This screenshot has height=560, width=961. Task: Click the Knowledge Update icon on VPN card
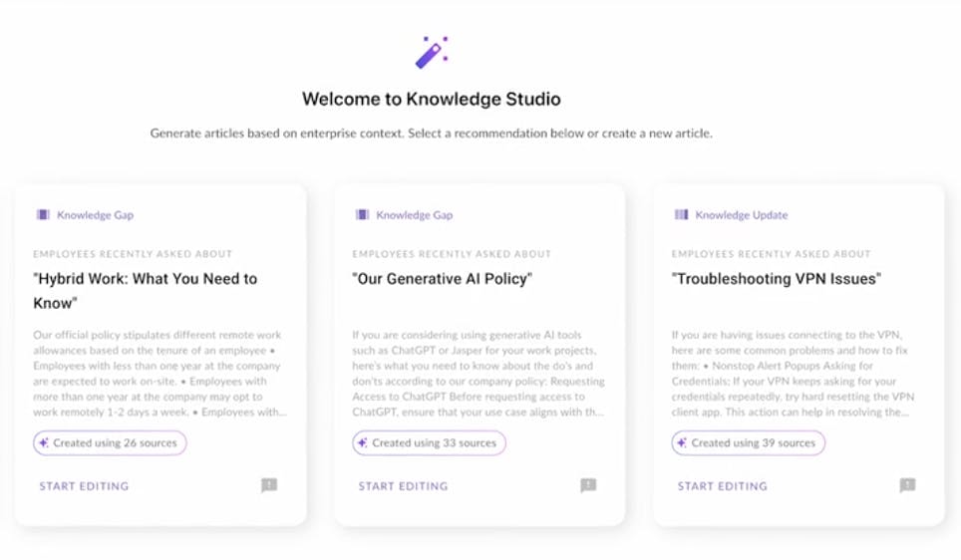681,214
